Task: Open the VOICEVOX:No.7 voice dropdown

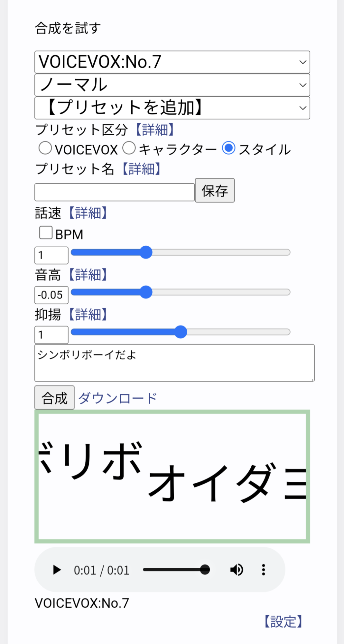Action: tap(172, 62)
